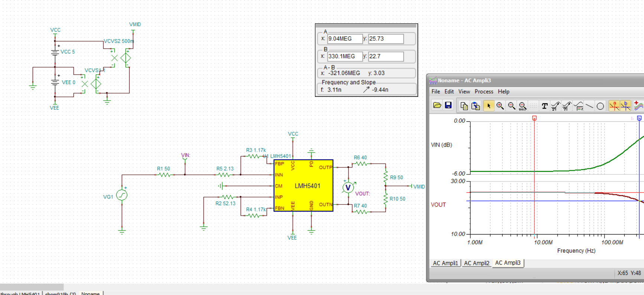The height and width of the screenshot is (295, 644).
Task: Select resistor R6 40 in schematic
Action: pos(361,164)
